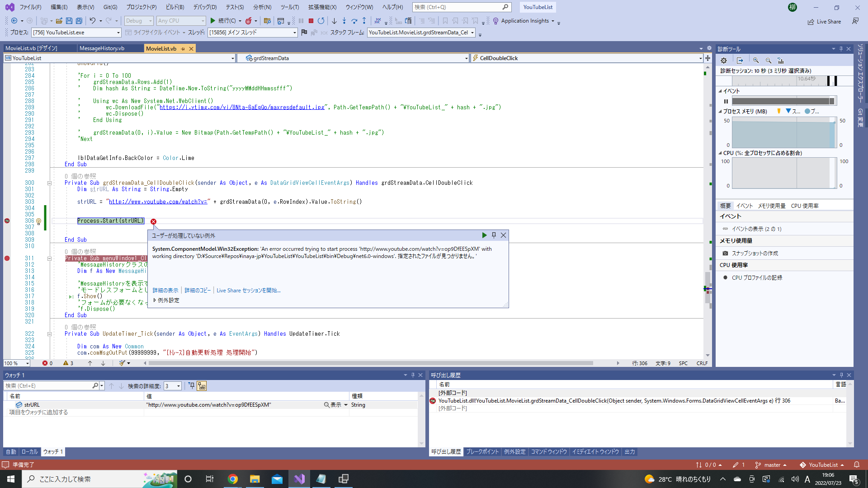Click the 詳細のコピー link
The height and width of the screenshot is (488, 868).
(198, 291)
